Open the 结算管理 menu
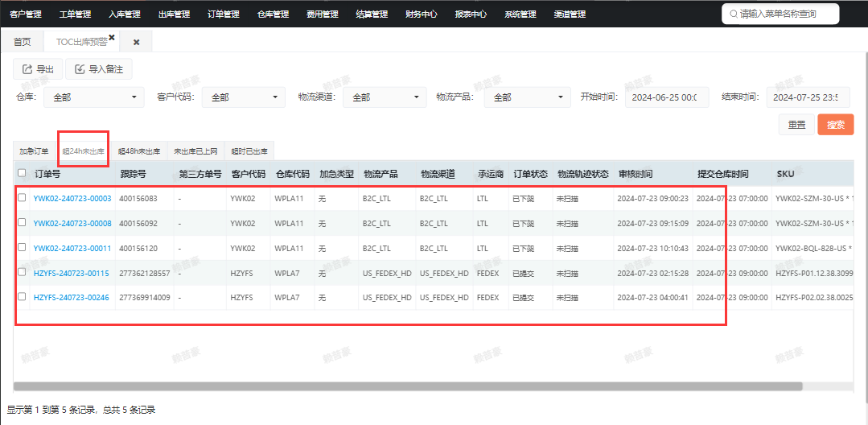Image resolution: width=868 pixels, height=425 pixels. [x=372, y=14]
